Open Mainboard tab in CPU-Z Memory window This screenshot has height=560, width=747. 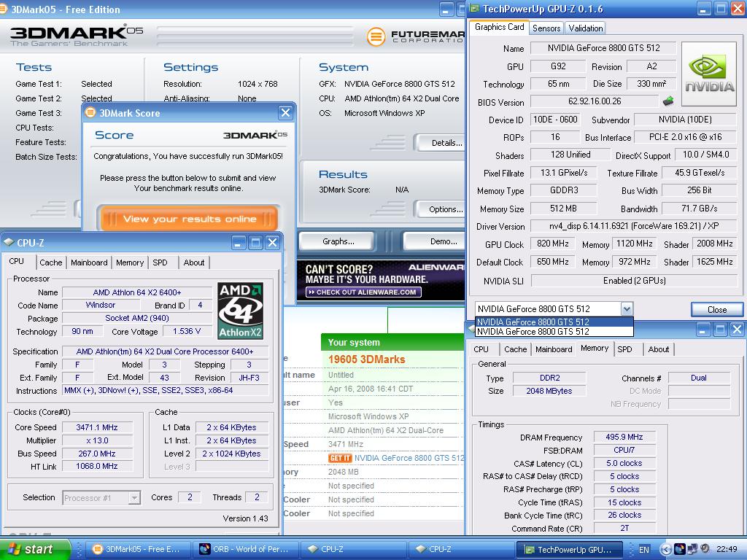pos(554,349)
